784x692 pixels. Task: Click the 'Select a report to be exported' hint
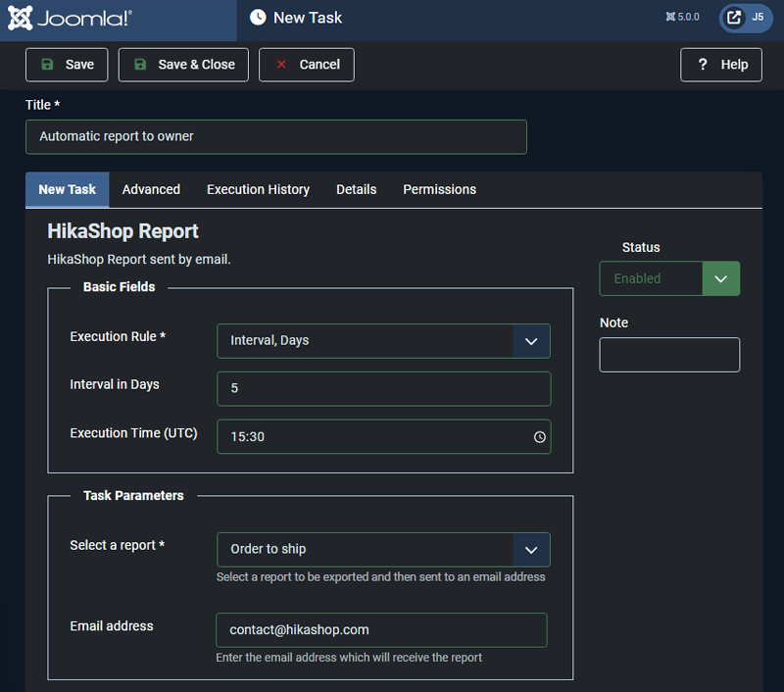click(x=380, y=577)
